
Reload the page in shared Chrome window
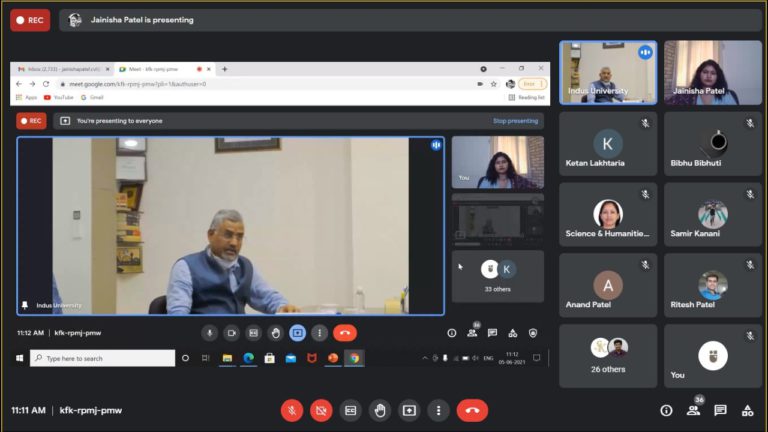click(x=46, y=84)
